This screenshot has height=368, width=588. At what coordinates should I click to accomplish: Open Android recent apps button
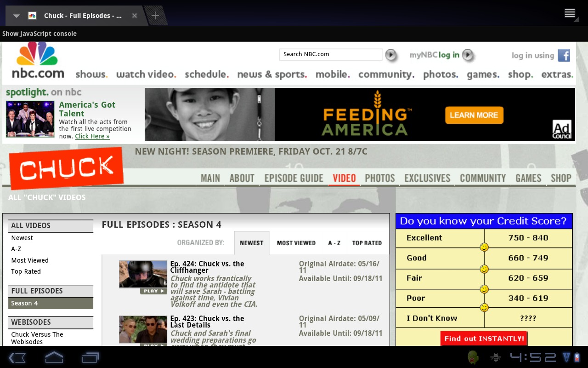click(90, 357)
